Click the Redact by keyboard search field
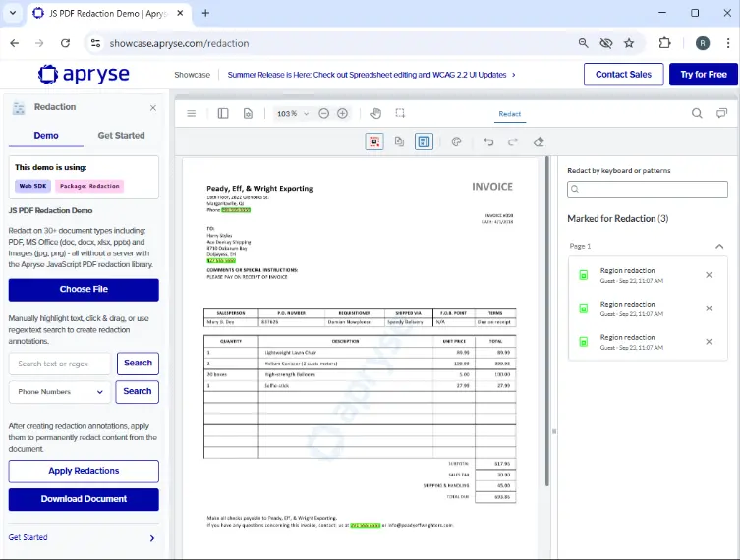 point(648,190)
